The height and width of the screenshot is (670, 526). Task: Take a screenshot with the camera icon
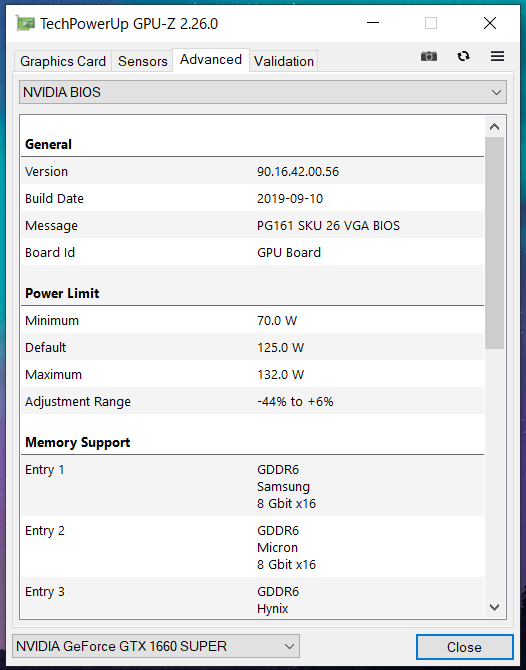click(x=429, y=56)
